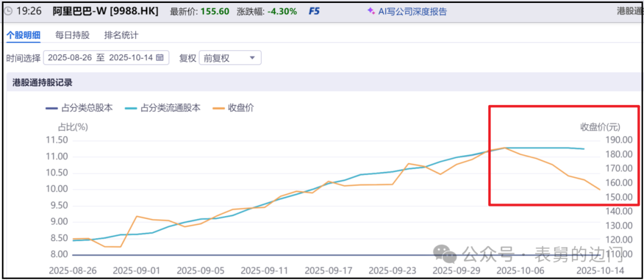
Task: Open AI写公司深度报告 link
Action: pyautogui.click(x=411, y=11)
